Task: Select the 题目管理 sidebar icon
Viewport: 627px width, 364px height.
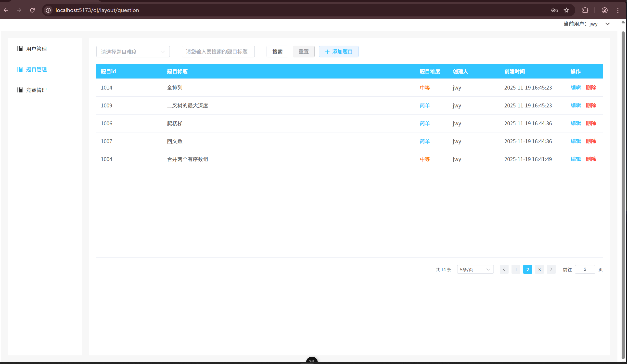Action: pyautogui.click(x=20, y=69)
